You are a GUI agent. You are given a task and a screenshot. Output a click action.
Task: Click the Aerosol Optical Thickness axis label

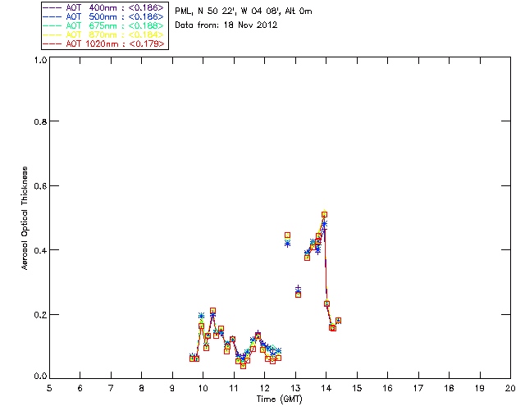24,218
